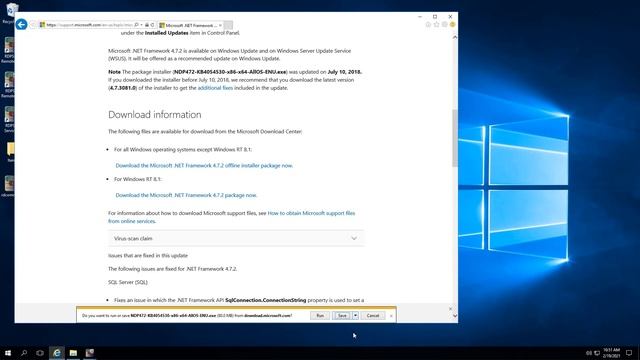Open a new blank tab button

pyautogui.click(x=229, y=25)
